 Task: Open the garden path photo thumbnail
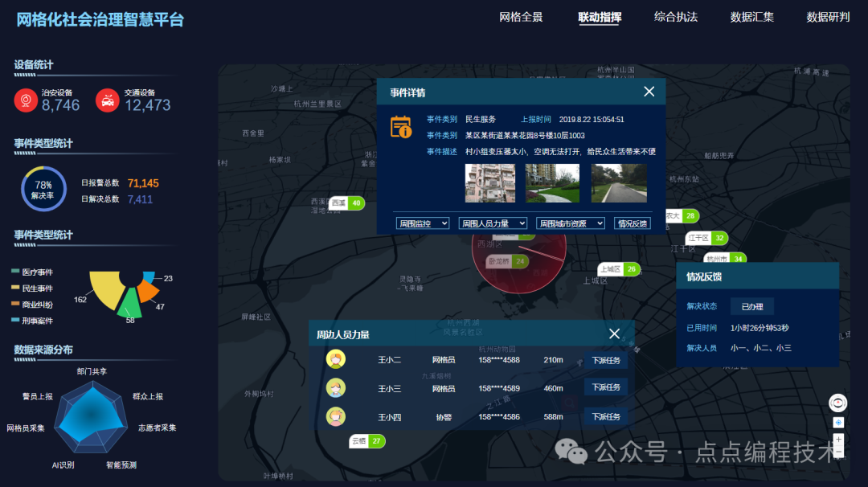coord(552,182)
